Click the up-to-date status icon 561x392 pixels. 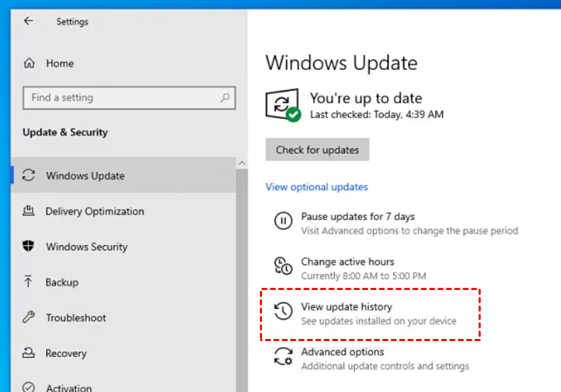click(283, 105)
